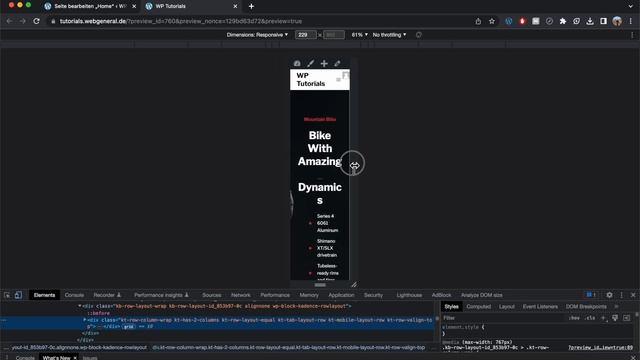Switch to the Console panel
This screenshot has width=640, height=360.
tap(74, 295)
